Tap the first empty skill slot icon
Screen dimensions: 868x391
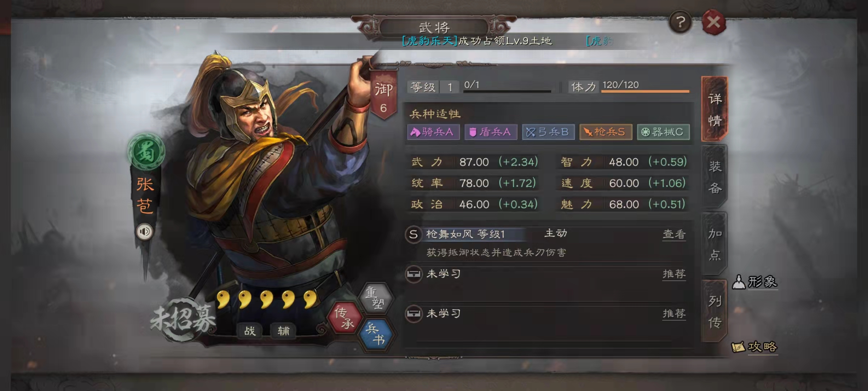pyautogui.click(x=413, y=274)
